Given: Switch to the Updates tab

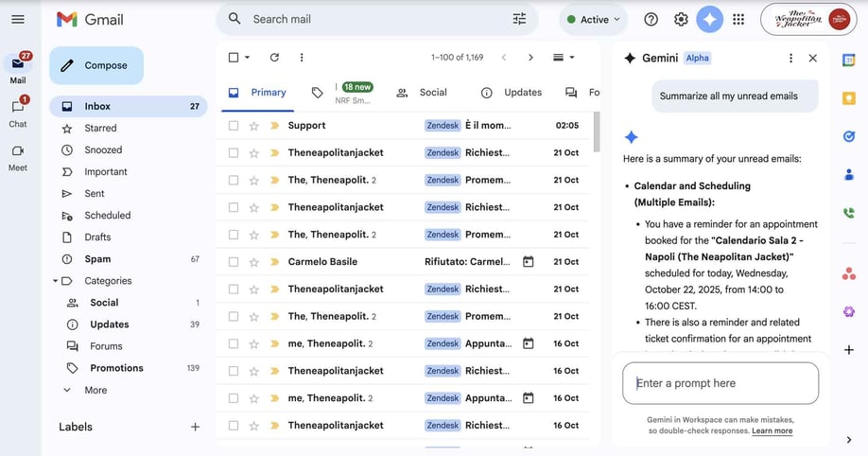Looking at the screenshot, I should [x=512, y=93].
